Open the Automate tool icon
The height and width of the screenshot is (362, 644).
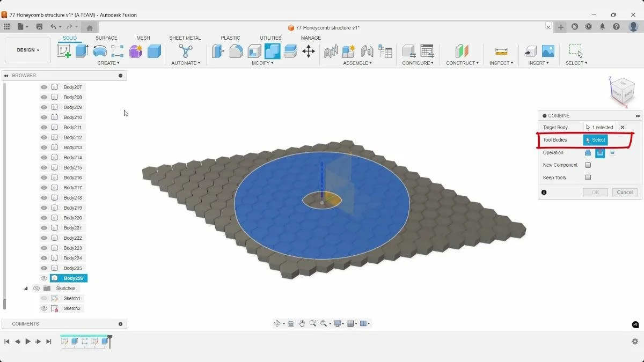[x=186, y=51]
